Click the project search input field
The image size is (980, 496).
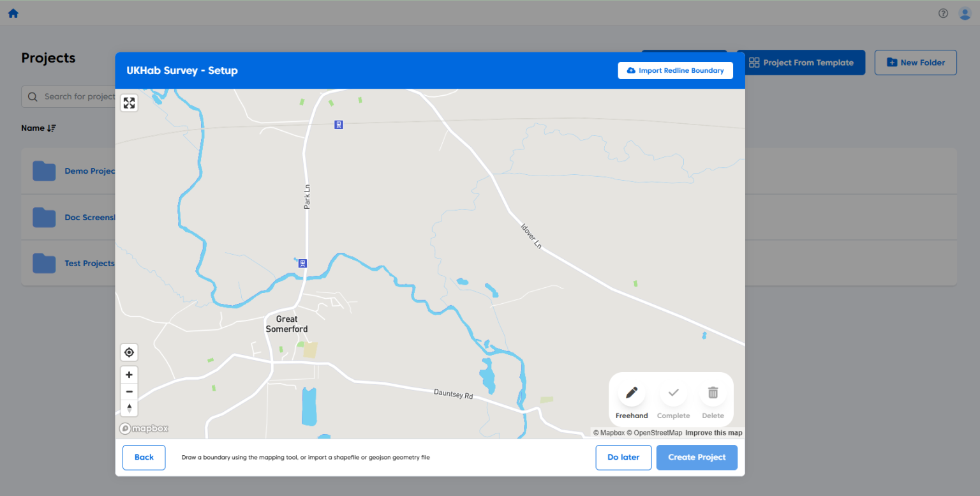[77, 96]
